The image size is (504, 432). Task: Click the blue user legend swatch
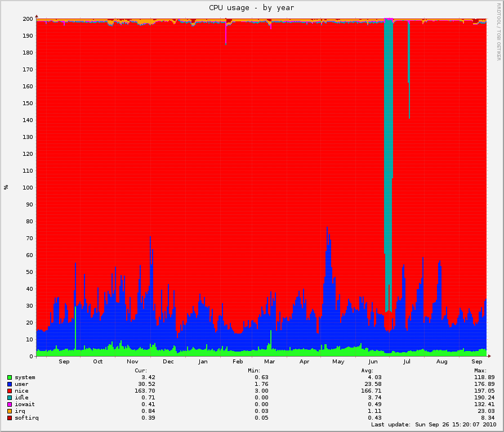10,384
